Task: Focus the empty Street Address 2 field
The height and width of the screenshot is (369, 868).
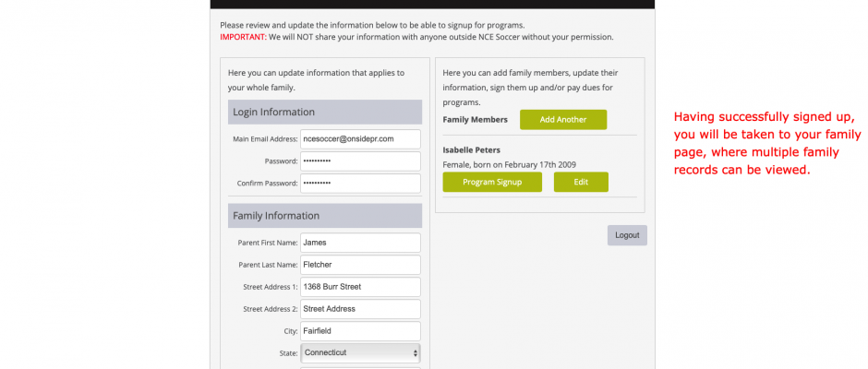Action: click(x=360, y=309)
